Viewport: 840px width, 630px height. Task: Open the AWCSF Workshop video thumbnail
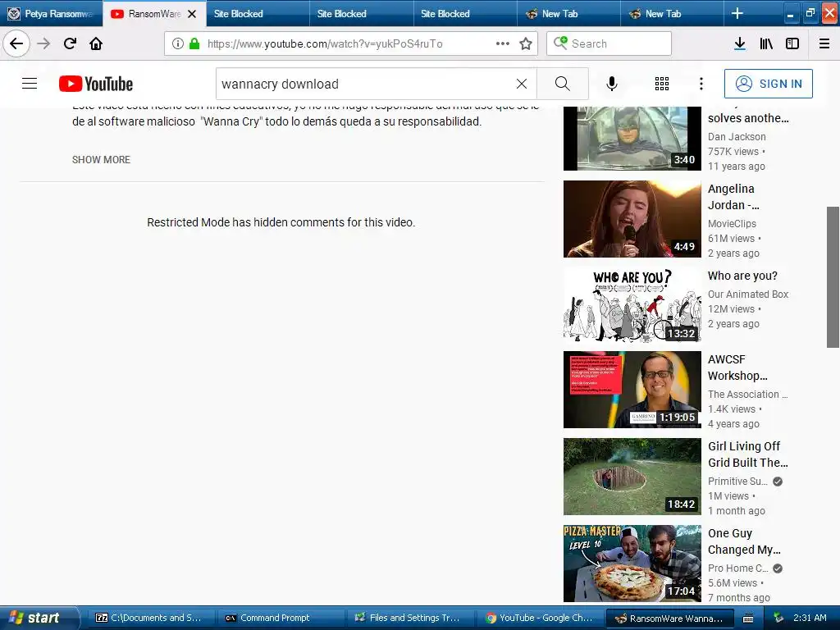click(632, 390)
